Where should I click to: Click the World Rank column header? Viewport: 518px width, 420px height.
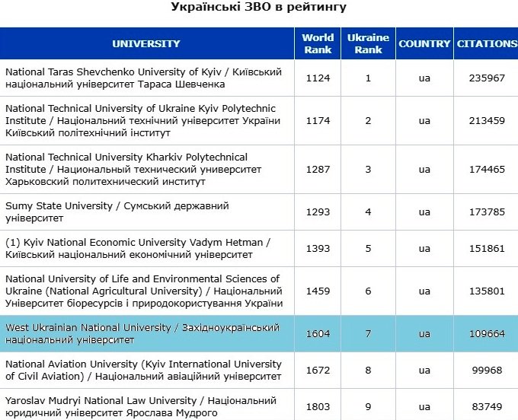pos(318,43)
